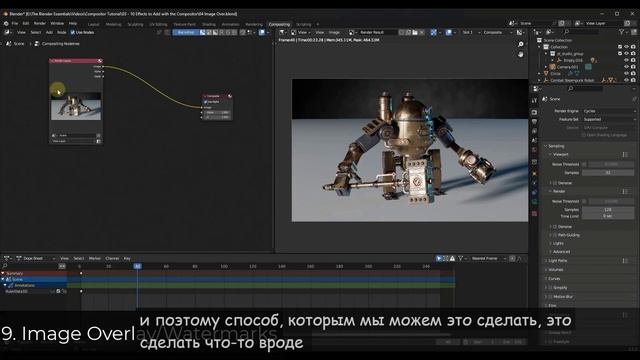
Task: Adjust the Render Samples field showing 128
Action: point(608,210)
